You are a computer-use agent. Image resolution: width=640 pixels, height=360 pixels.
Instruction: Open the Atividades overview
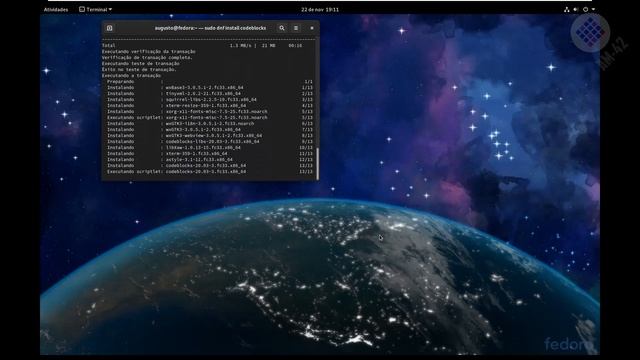(x=56, y=9)
